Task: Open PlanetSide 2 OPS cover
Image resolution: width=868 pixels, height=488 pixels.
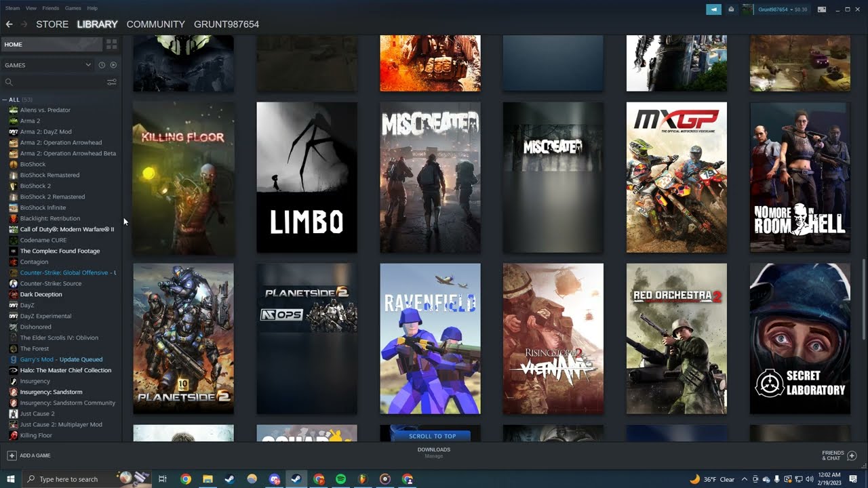Action: click(307, 339)
